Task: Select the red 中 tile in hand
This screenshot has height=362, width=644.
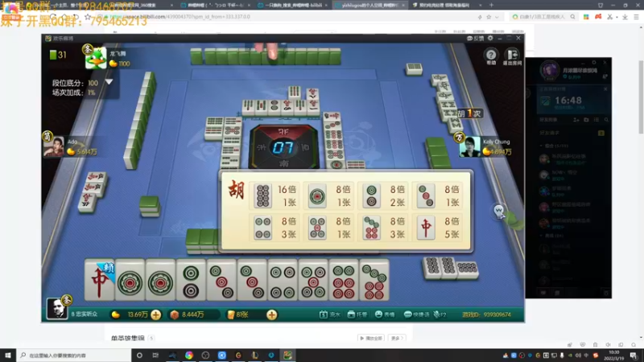Action: click(x=99, y=280)
